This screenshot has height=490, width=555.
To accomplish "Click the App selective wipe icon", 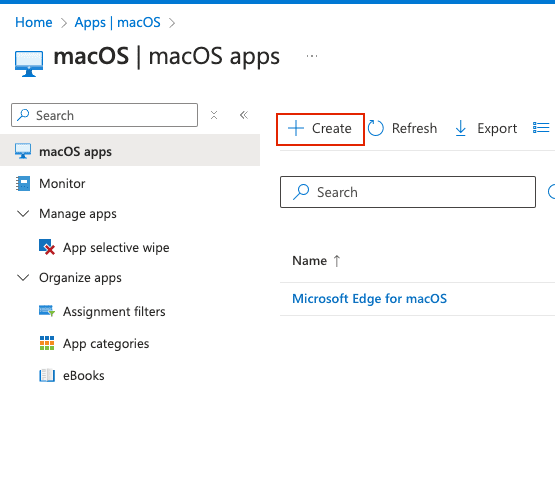I will pos(47,247).
